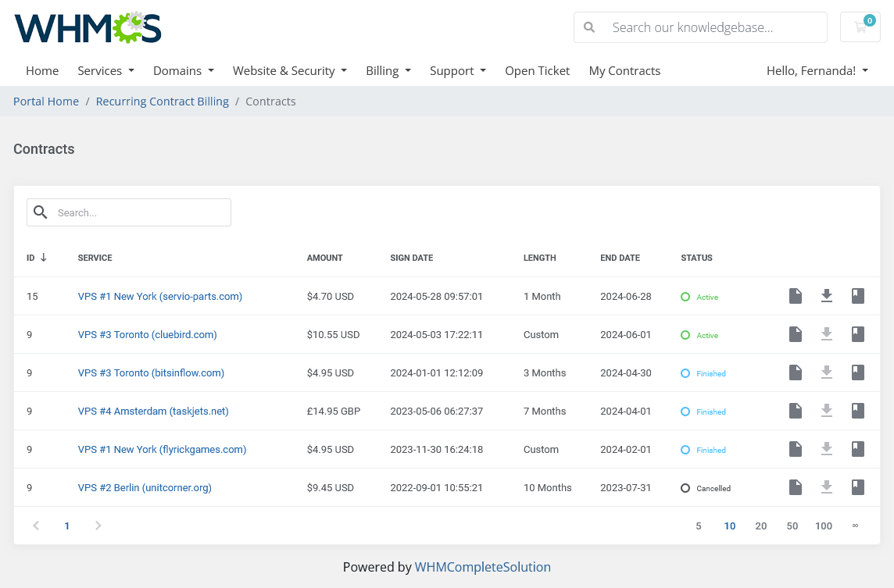This screenshot has height=588, width=894.
Task: Show 5 entries per page
Action: pyautogui.click(x=699, y=526)
